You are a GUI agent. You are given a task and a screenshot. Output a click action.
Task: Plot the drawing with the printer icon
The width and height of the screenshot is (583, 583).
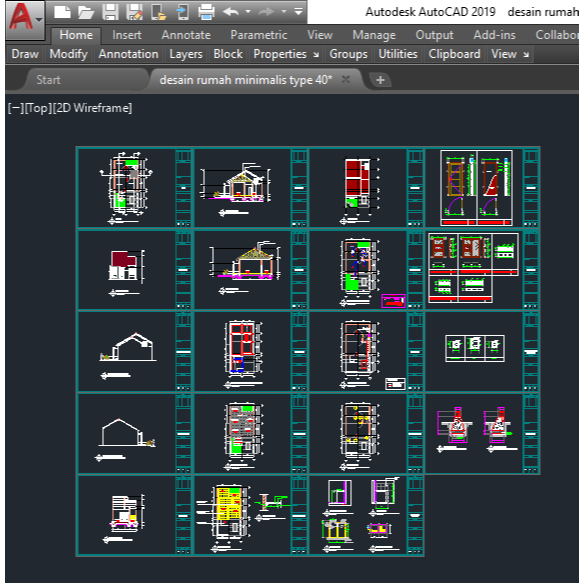(206, 12)
